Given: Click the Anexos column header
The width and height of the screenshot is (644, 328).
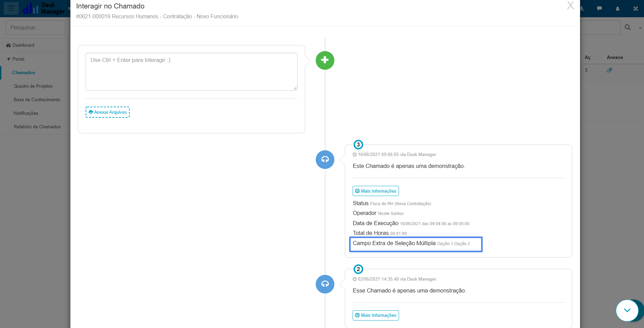Looking at the screenshot, I should [615, 57].
